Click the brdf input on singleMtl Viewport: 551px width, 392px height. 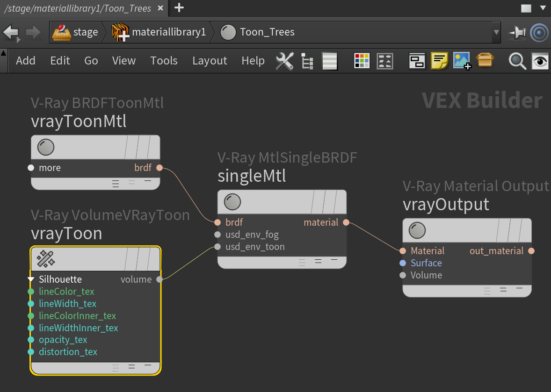217,222
